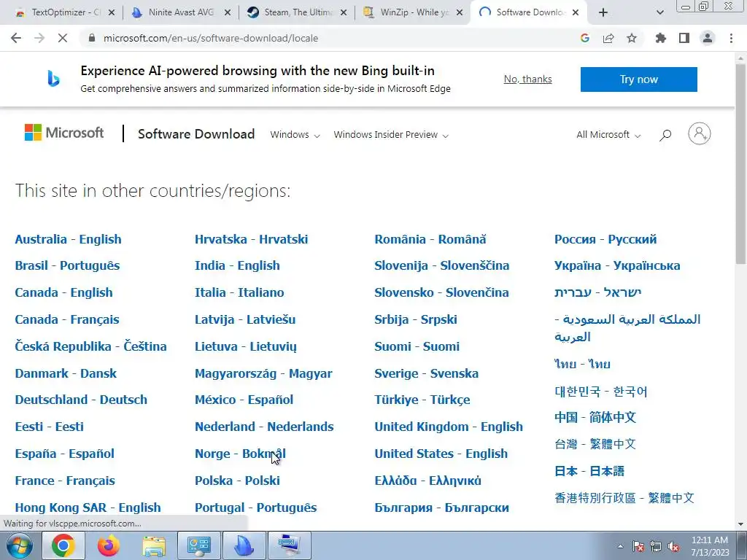Select the Software Download tab
Screen dimensions: 747x560
tap(529, 12)
